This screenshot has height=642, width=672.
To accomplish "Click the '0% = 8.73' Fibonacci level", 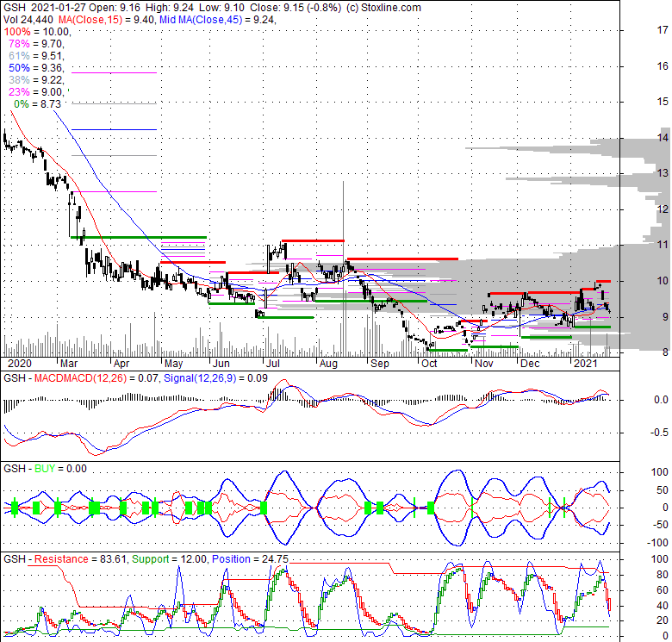I will pos(37,103).
